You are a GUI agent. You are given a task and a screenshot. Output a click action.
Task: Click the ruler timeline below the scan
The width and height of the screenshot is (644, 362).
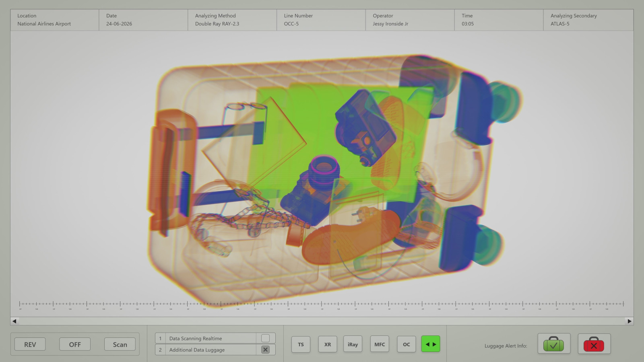[322, 304]
